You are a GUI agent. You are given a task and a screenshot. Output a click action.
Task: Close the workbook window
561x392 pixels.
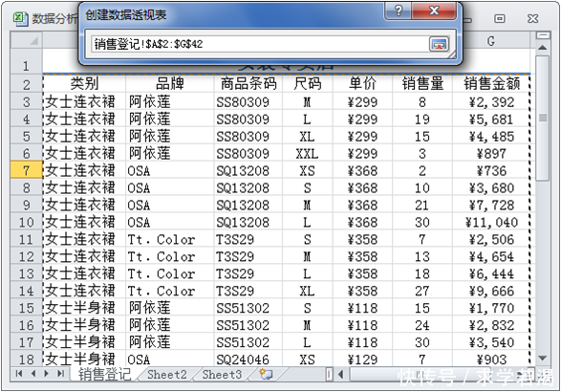pos(532,18)
